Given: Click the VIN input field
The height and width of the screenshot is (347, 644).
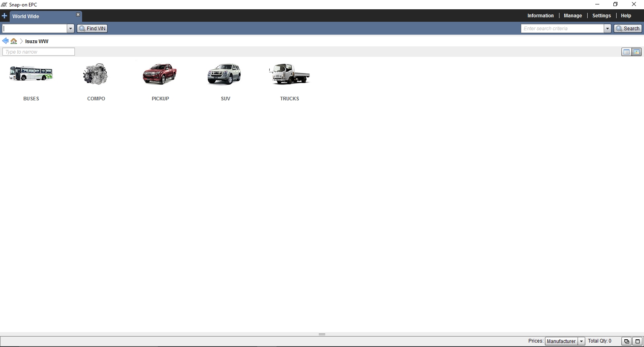Looking at the screenshot, I should point(35,29).
